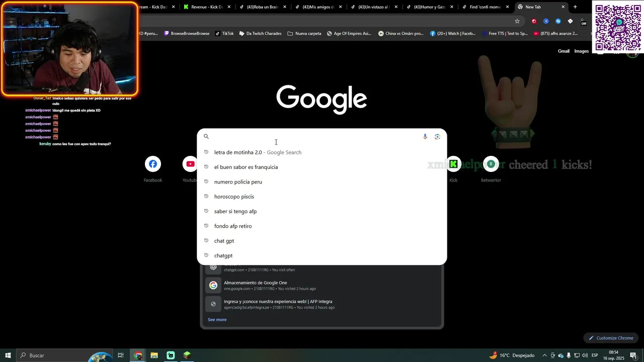Screen dimensions: 644x362
Task: Open (20+) Watch Facebook bookmark
Action: tap(452, 34)
